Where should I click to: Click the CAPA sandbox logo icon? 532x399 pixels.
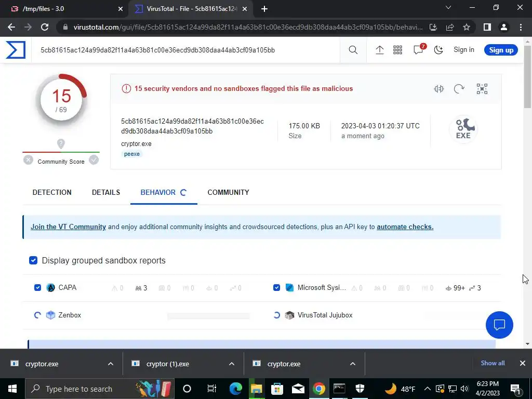coord(50,288)
